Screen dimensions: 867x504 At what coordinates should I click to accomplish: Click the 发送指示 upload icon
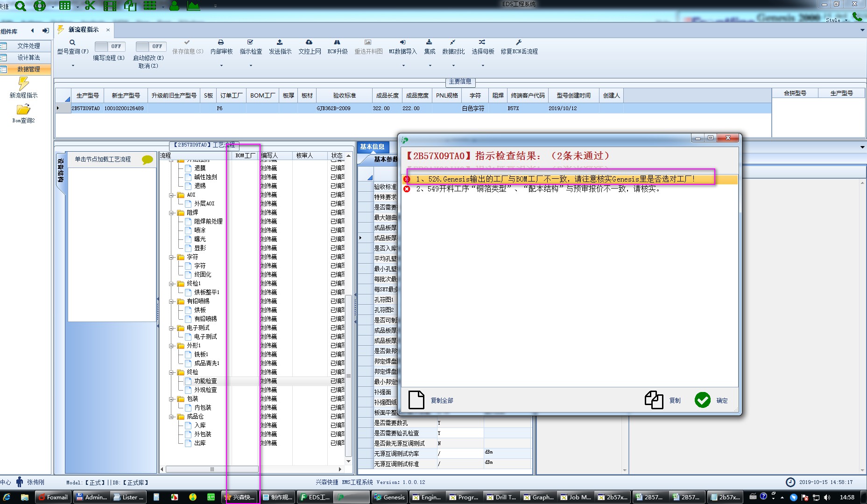tap(280, 42)
